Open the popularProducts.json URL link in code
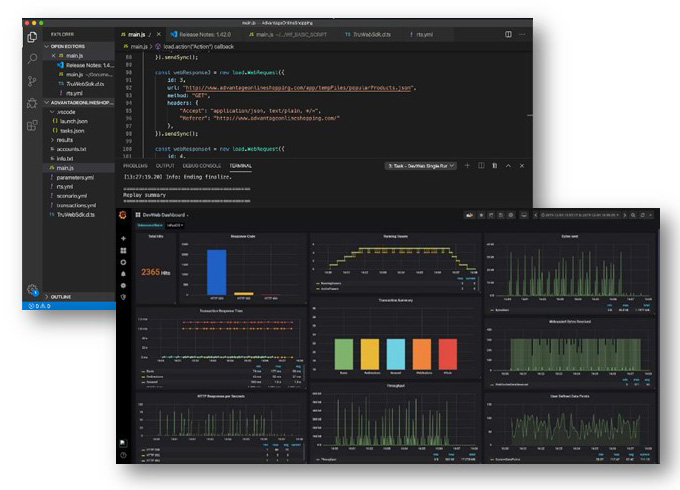This screenshot has height=490, width=680. point(300,87)
